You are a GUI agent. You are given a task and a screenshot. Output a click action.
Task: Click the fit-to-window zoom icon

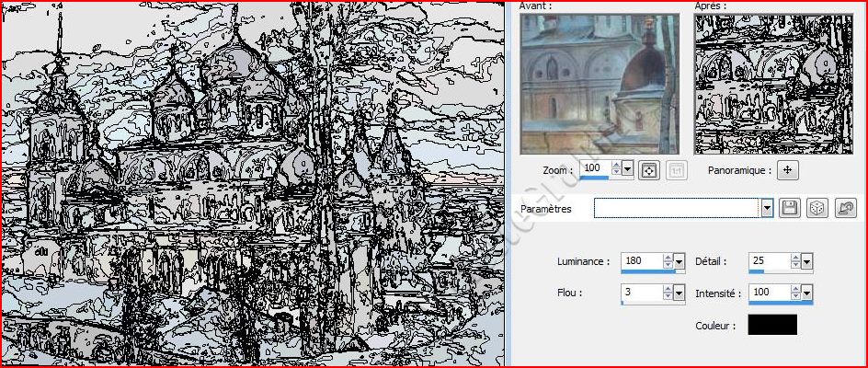(649, 170)
